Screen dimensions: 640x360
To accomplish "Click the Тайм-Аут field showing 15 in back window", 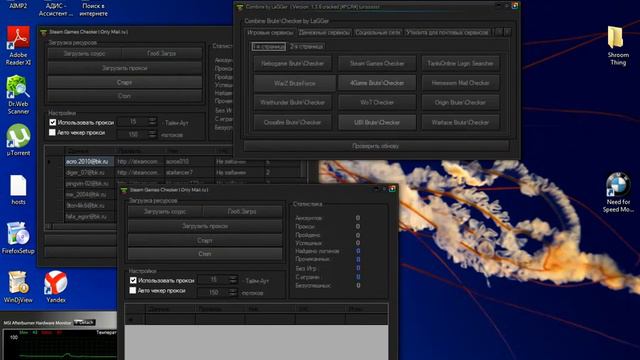I will 133,122.
